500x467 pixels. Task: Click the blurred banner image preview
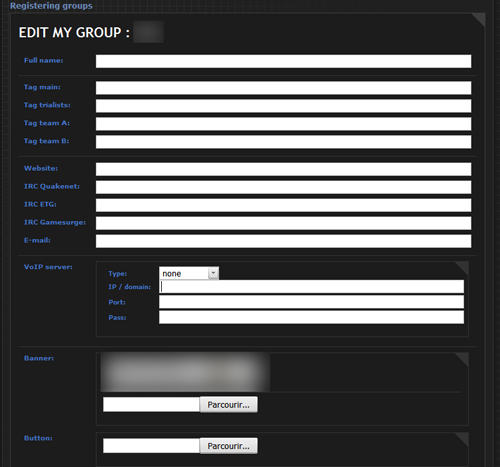click(185, 372)
